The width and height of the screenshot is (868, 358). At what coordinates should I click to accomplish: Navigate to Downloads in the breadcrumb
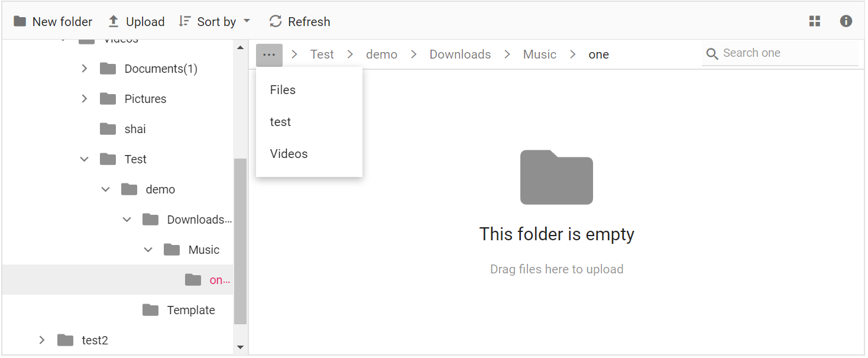[x=460, y=54]
